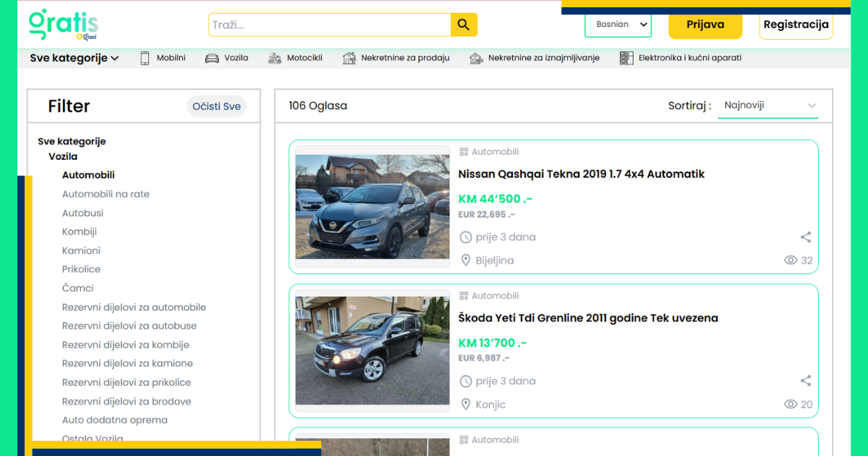
Task: Click the 106 Oglasa count text
Action: [318, 106]
